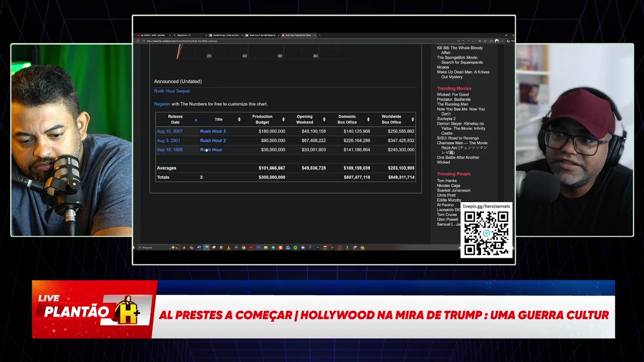Open Tom Hanks trending person link

point(447,181)
